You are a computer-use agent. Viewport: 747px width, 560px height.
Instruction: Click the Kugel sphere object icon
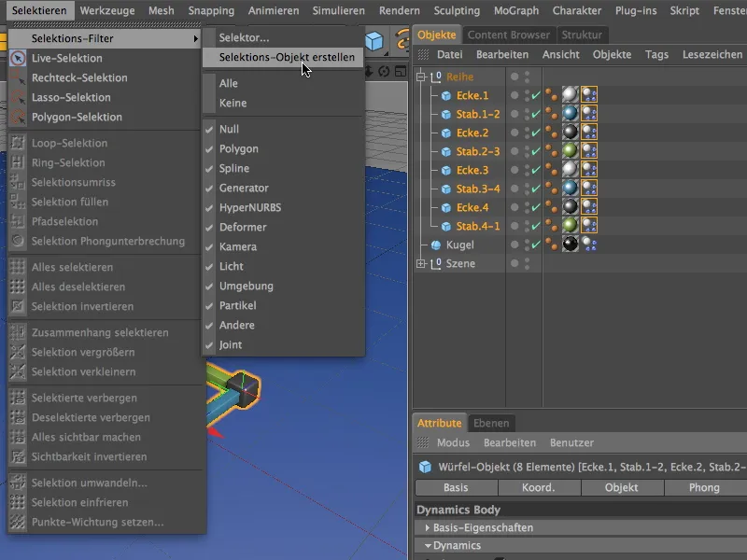[x=436, y=245]
